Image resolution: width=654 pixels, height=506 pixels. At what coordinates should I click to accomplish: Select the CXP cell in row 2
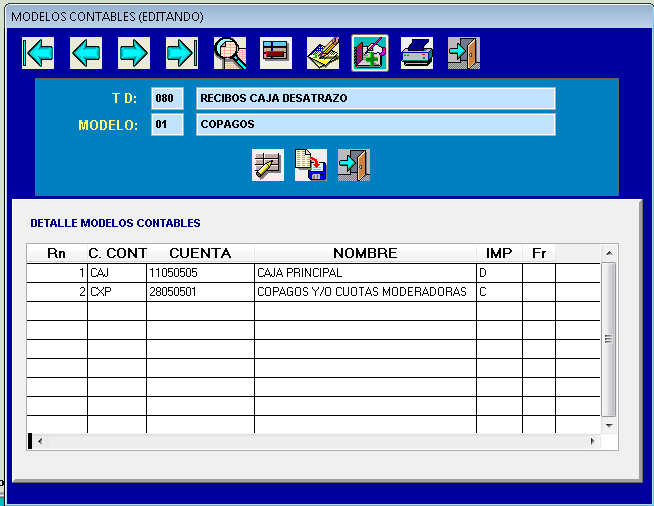(x=117, y=292)
